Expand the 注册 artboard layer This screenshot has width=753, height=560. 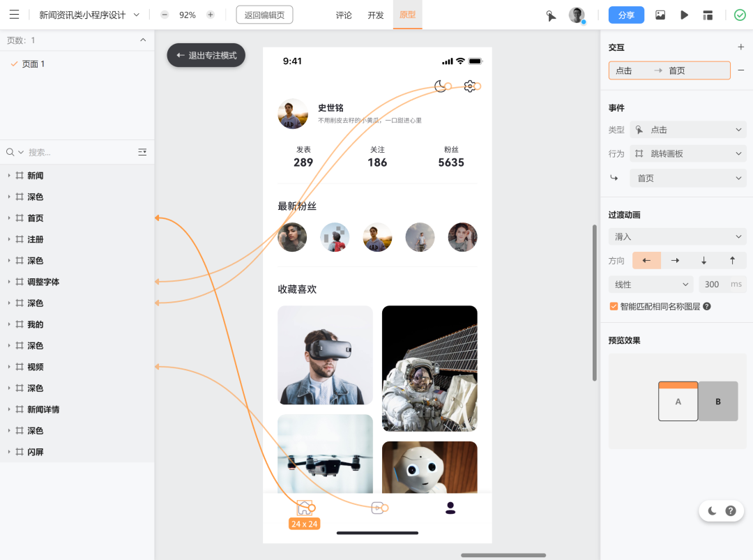[8, 239]
